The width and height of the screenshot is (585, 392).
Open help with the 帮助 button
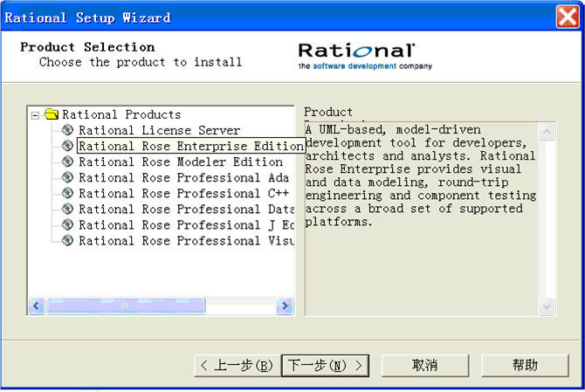click(x=525, y=366)
